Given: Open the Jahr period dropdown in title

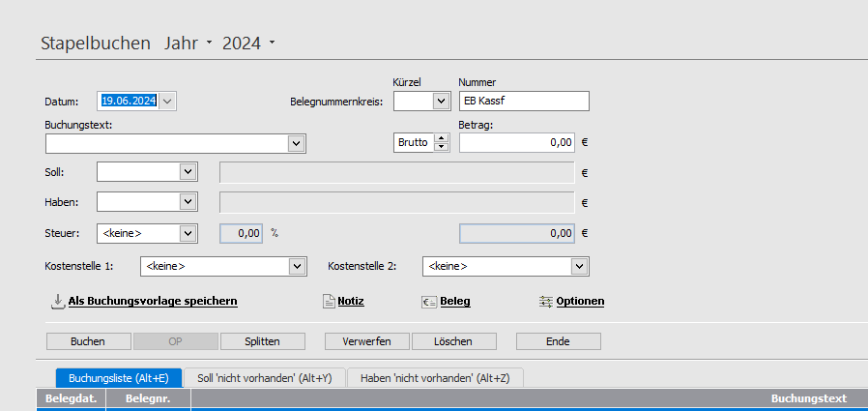Looking at the screenshot, I should (x=209, y=43).
